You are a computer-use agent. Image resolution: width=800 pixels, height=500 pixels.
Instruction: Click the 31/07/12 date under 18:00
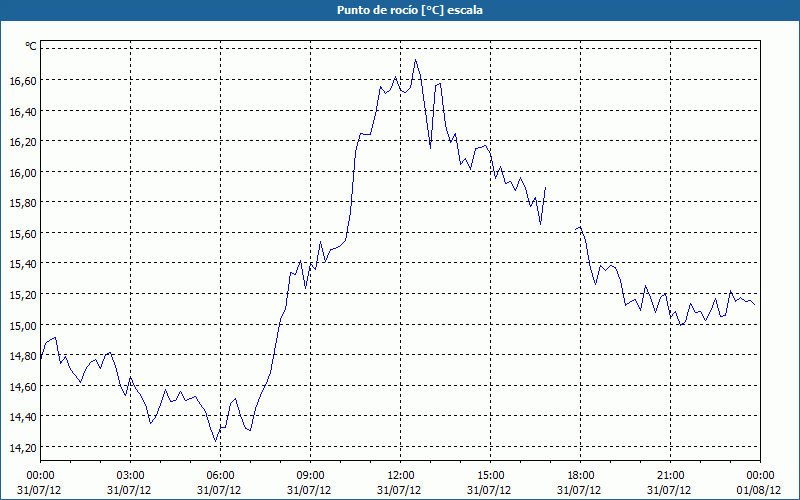(579, 490)
